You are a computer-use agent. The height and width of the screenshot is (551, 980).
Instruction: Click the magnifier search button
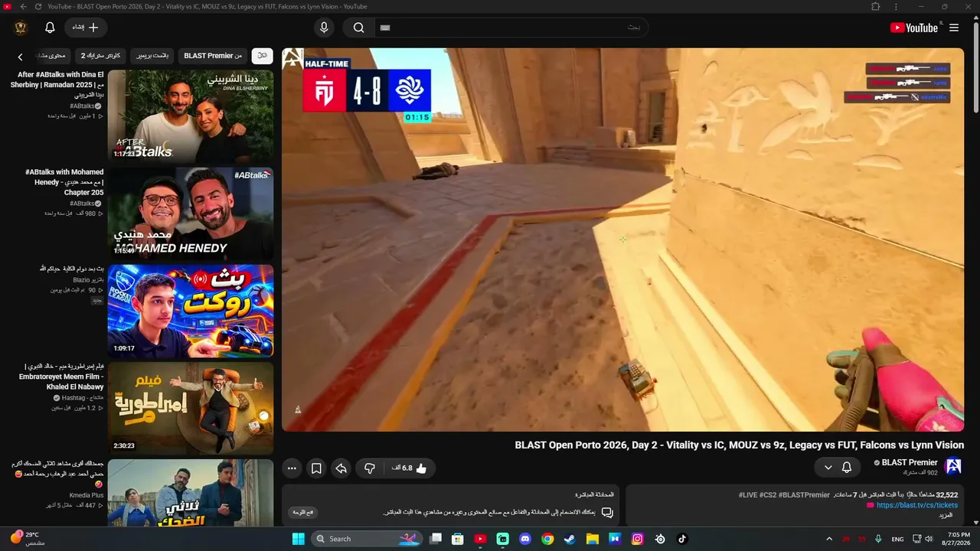tap(358, 28)
